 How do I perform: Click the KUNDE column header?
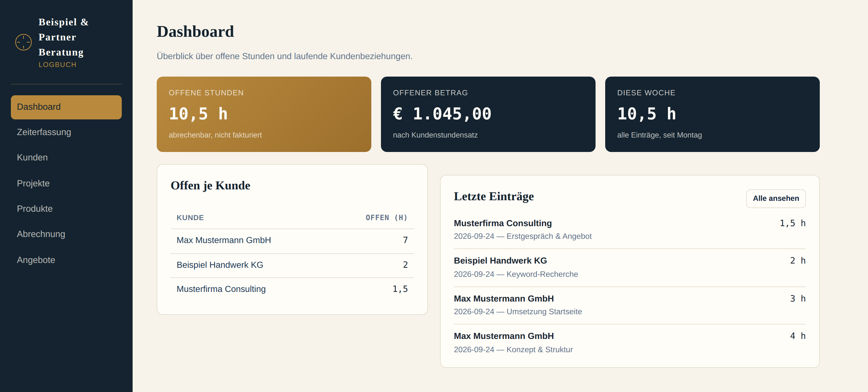tap(190, 218)
